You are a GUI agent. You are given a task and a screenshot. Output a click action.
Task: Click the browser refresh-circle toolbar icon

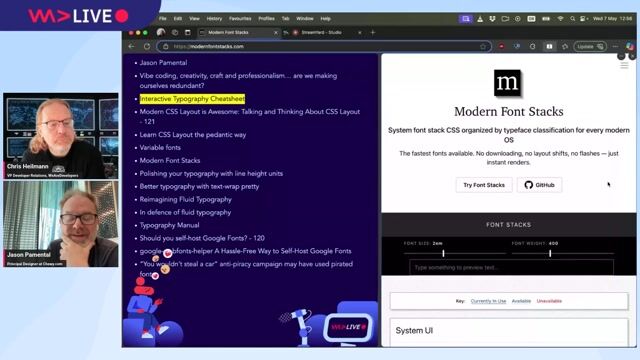coord(533,47)
